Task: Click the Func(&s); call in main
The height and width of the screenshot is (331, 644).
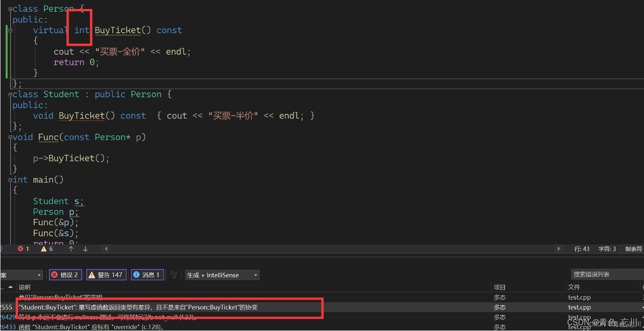Action: pos(56,233)
